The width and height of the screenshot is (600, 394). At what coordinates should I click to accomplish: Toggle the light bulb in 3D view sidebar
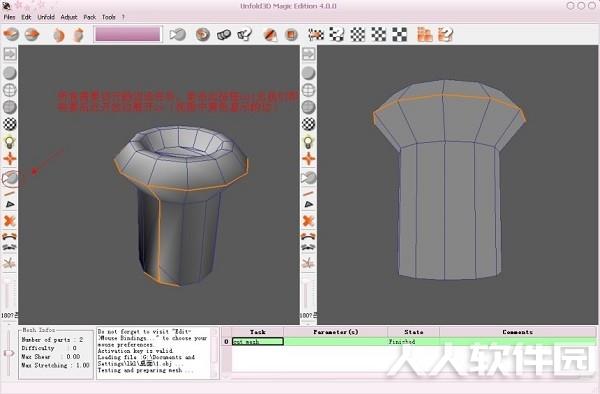point(10,142)
